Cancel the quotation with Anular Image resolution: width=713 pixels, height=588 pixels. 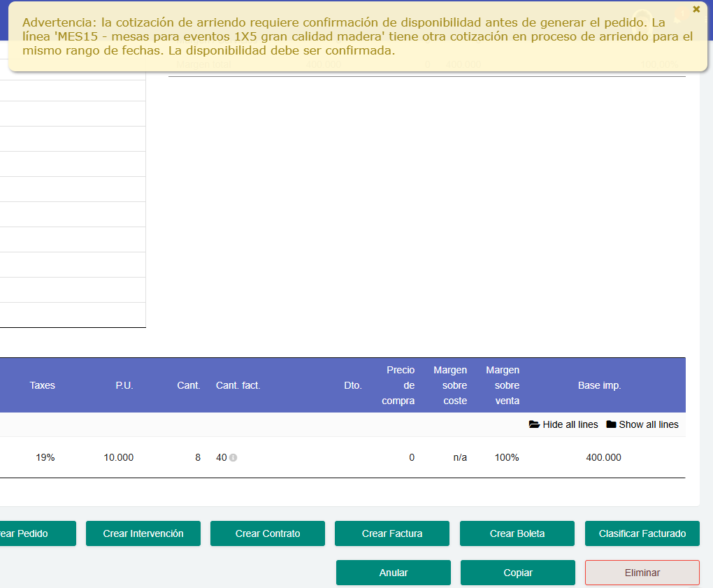[393, 573]
